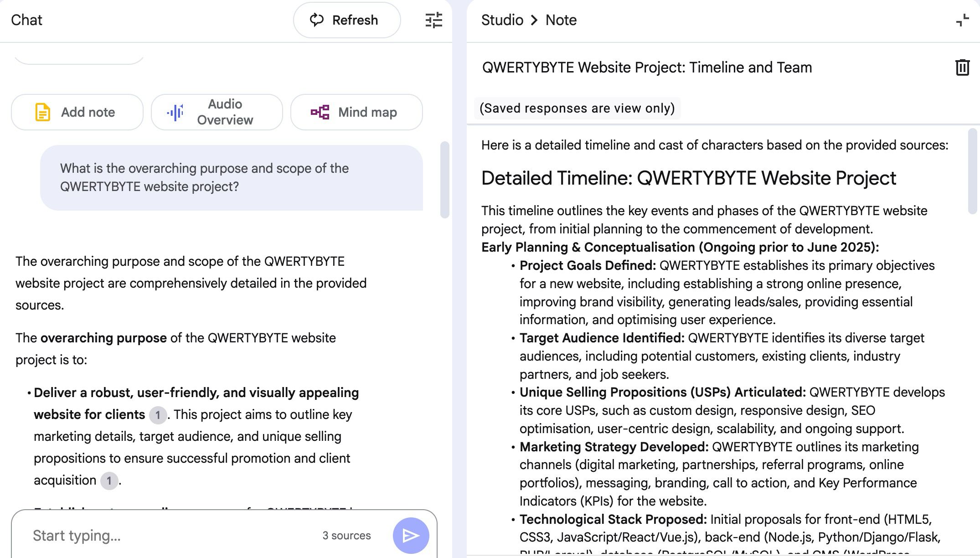Click the 3 sources indicator
980x558 pixels.
coord(346,535)
